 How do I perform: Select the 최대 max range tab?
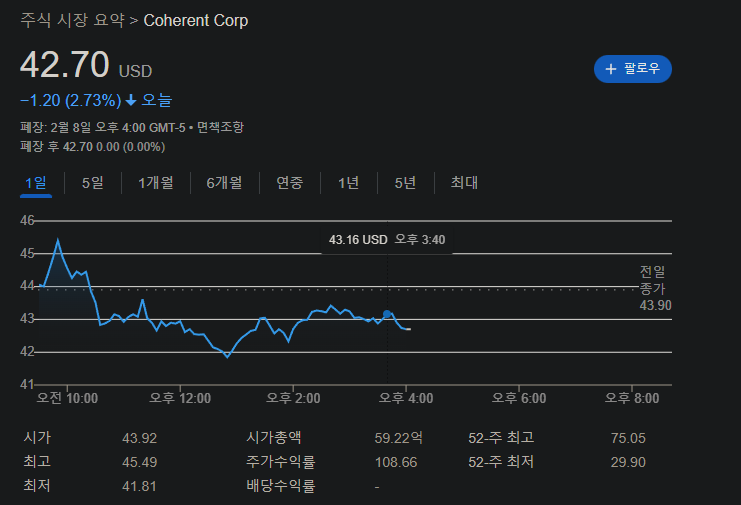click(464, 183)
